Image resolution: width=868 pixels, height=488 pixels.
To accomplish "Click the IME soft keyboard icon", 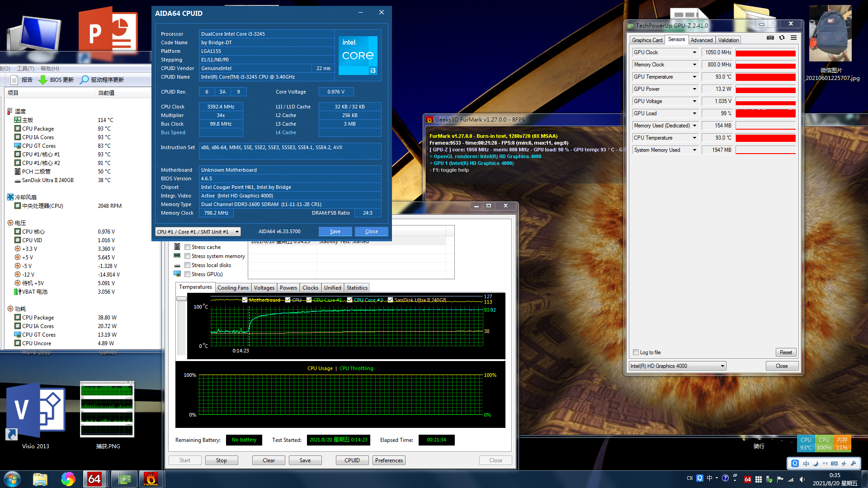I will tap(834, 464).
